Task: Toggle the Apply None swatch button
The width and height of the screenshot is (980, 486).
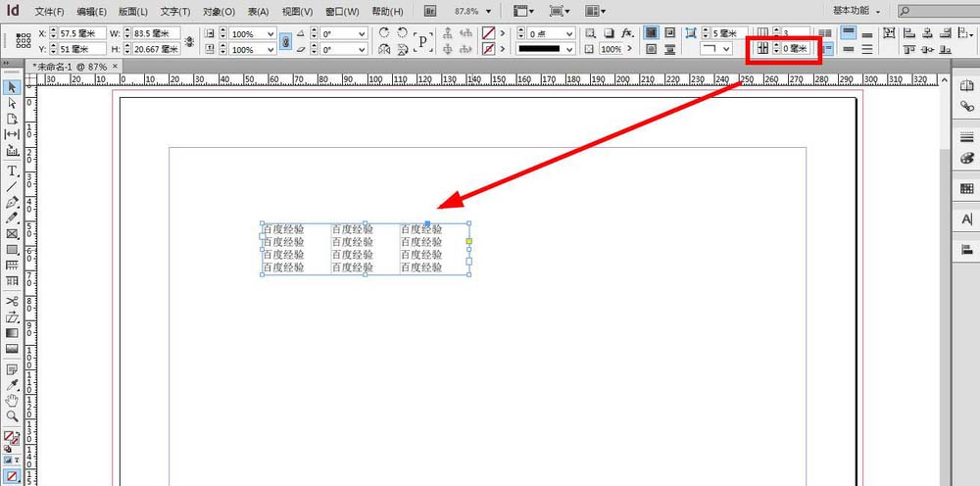Action: pos(12,476)
